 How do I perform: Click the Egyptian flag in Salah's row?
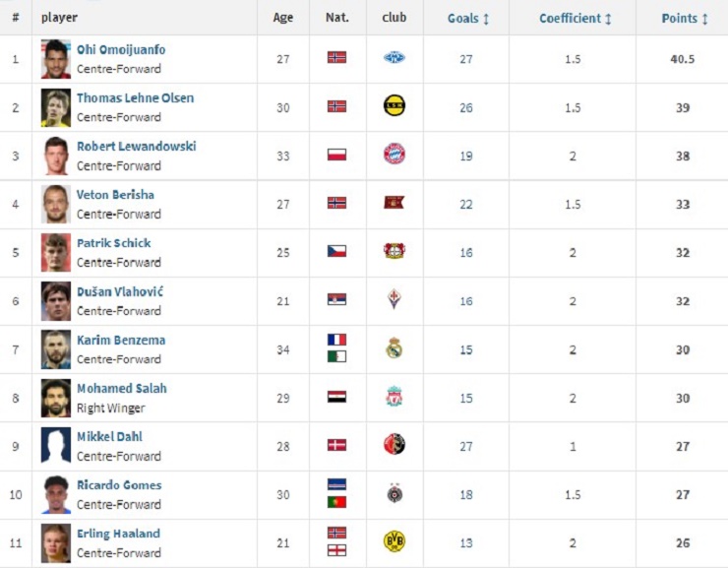(336, 397)
